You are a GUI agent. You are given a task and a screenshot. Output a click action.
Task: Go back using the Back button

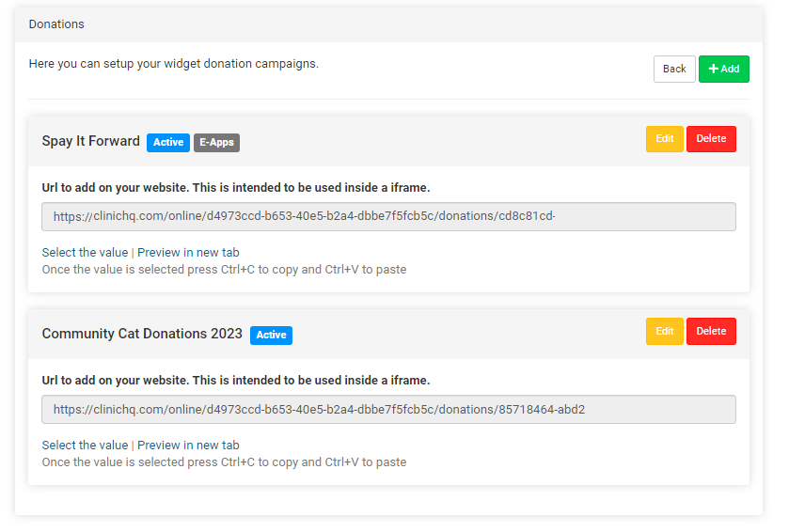(674, 69)
